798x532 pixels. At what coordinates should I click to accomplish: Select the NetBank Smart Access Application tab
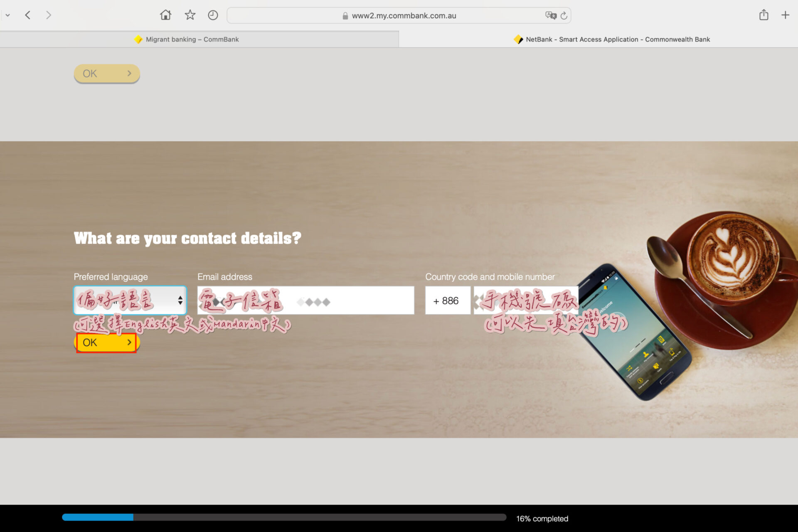tap(618, 39)
